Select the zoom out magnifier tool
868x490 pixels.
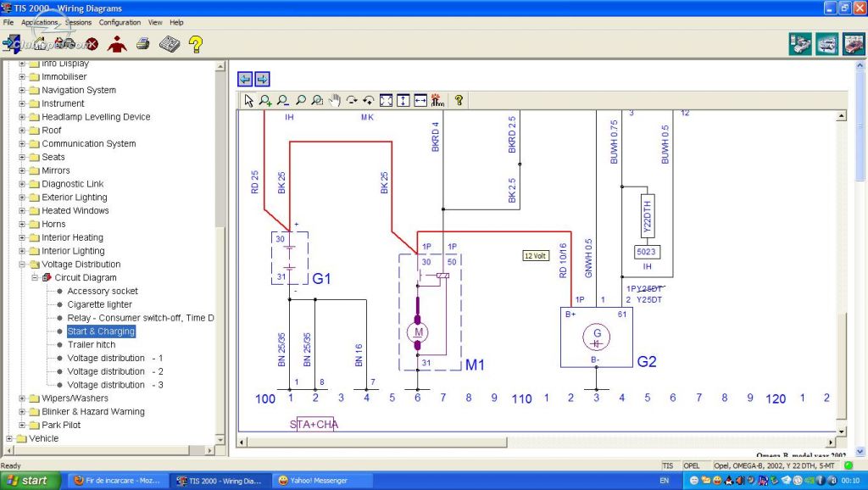coord(283,100)
